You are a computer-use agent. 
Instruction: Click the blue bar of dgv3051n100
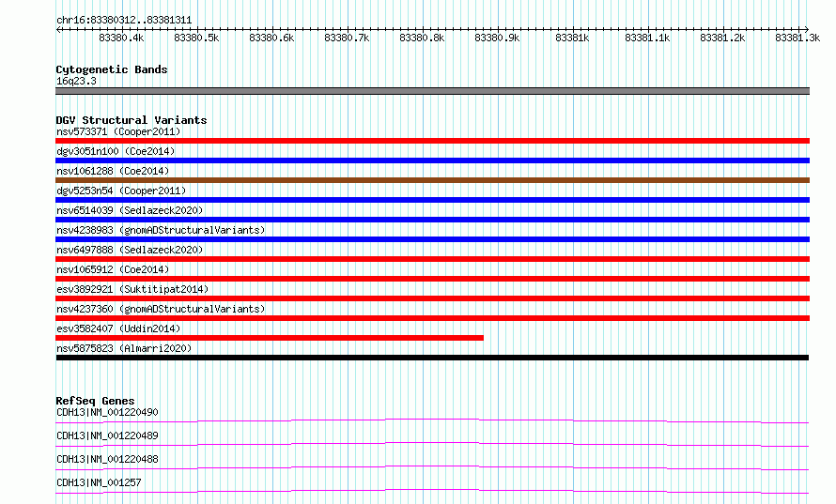click(432, 160)
